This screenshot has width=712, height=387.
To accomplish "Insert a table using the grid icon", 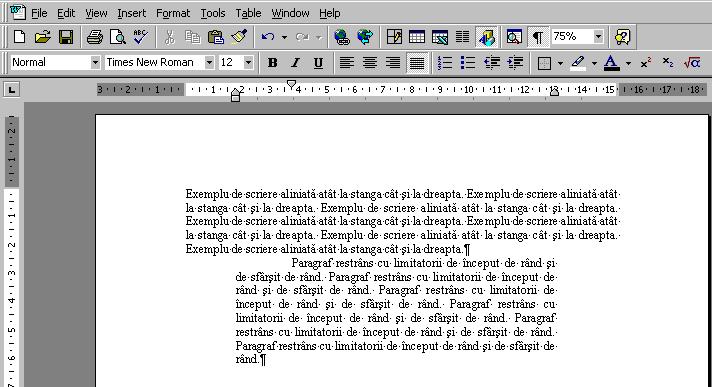I will pyautogui.click(x=417, y=37).
